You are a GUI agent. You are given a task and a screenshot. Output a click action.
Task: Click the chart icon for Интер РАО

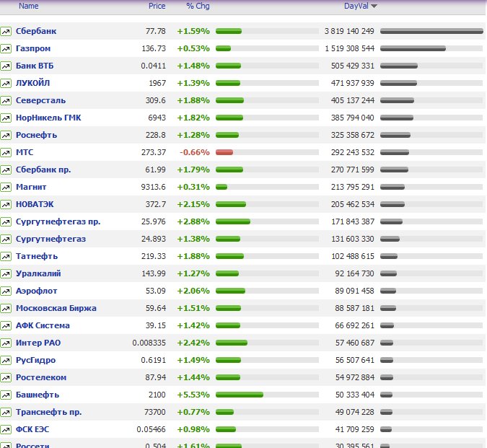6,343
